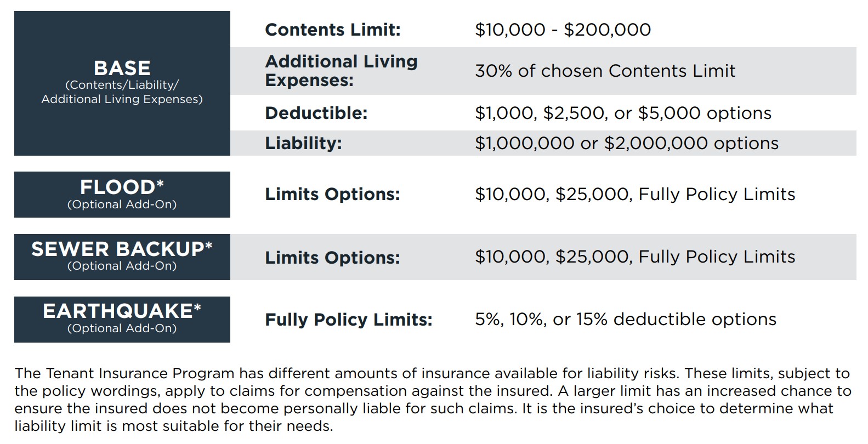The width and height of the screenshot is (868, 444).
Task: Click the Contents/Liability/Additional Living Expenses subtitle
Action: [122, 92]
